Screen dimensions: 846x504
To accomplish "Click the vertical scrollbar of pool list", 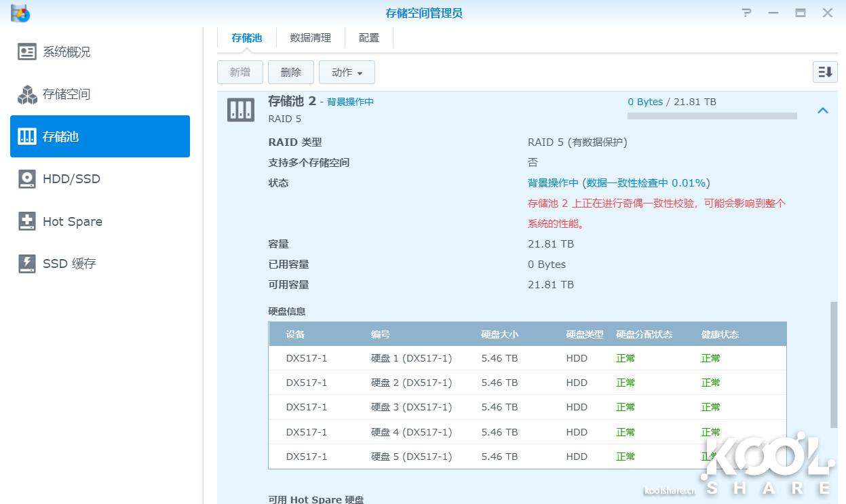I will pos(834,364).
